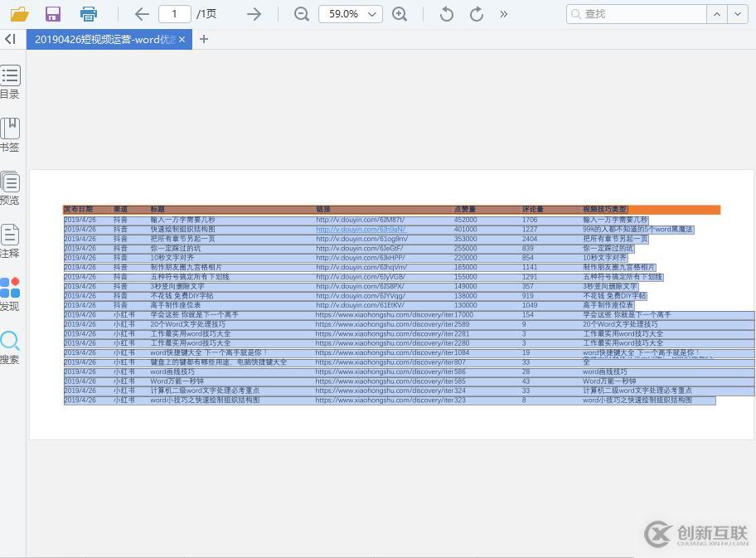
Task: Click the 130000 likes value
Action: pos(465,305)
